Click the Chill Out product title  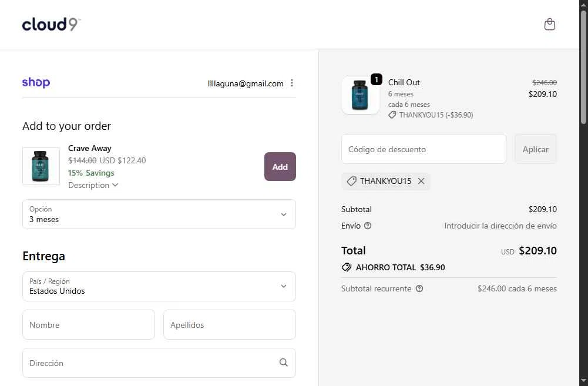[x=404, y=82]
